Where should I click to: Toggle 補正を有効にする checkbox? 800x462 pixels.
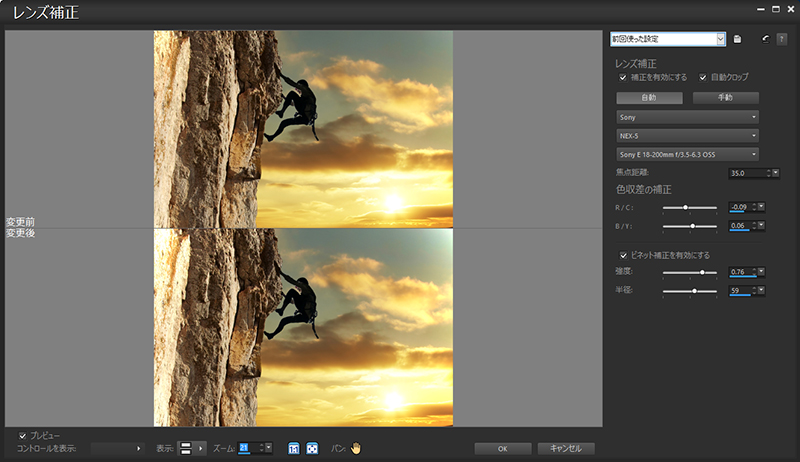click(x=624, y=77)
